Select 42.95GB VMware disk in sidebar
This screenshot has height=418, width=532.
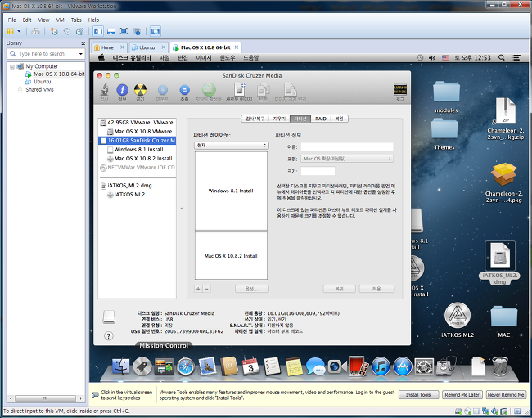(138, 123)
